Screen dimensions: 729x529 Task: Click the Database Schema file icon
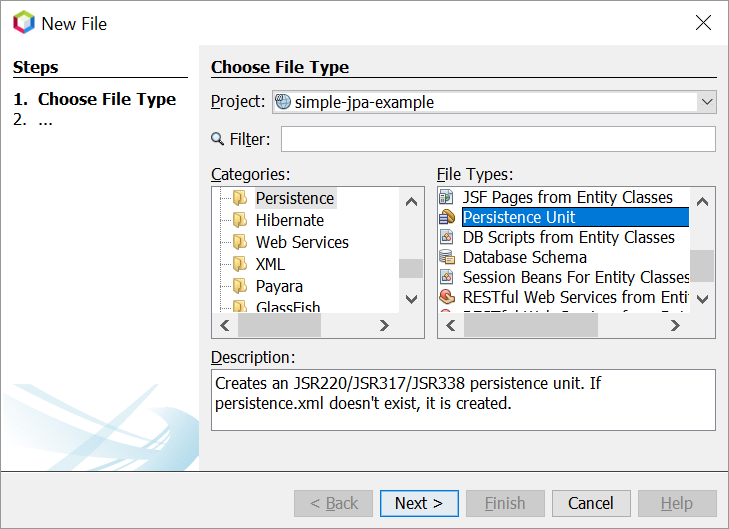pyautogui.click(x=447, y=257)
